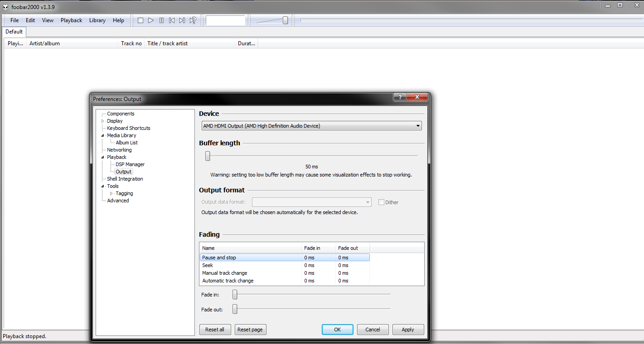Select the Manual track change row
644x344 pixels.
[x=285, y=273]
